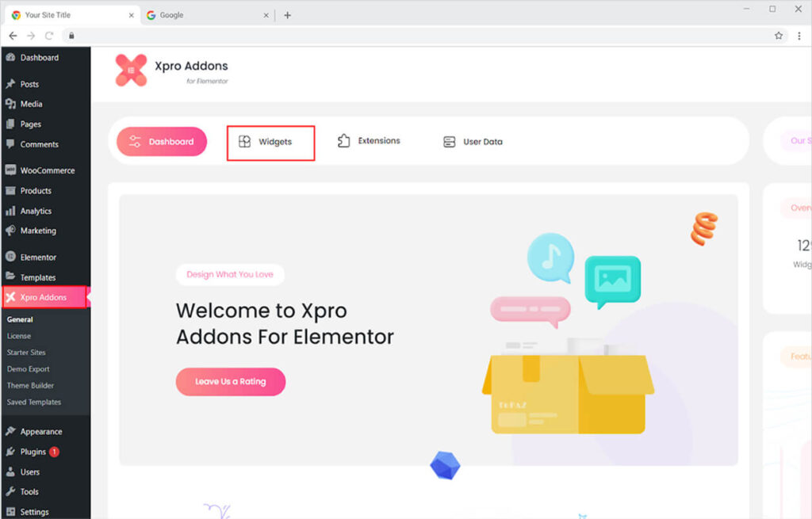This screenshot has height=519, width=812.
Task: Reload the page in browser
Action: [49, 36]
